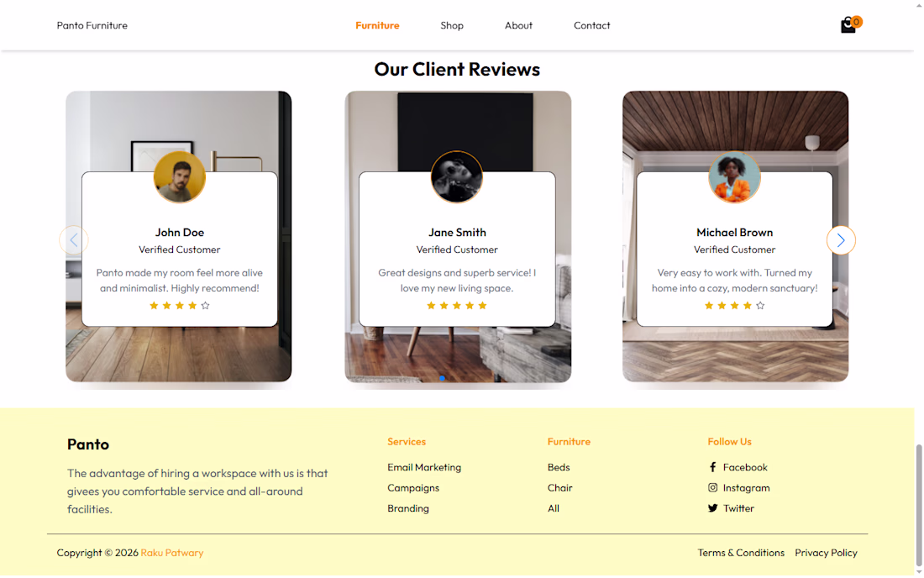
Task: Open the Beds footer link
Action: pos(559,467)
